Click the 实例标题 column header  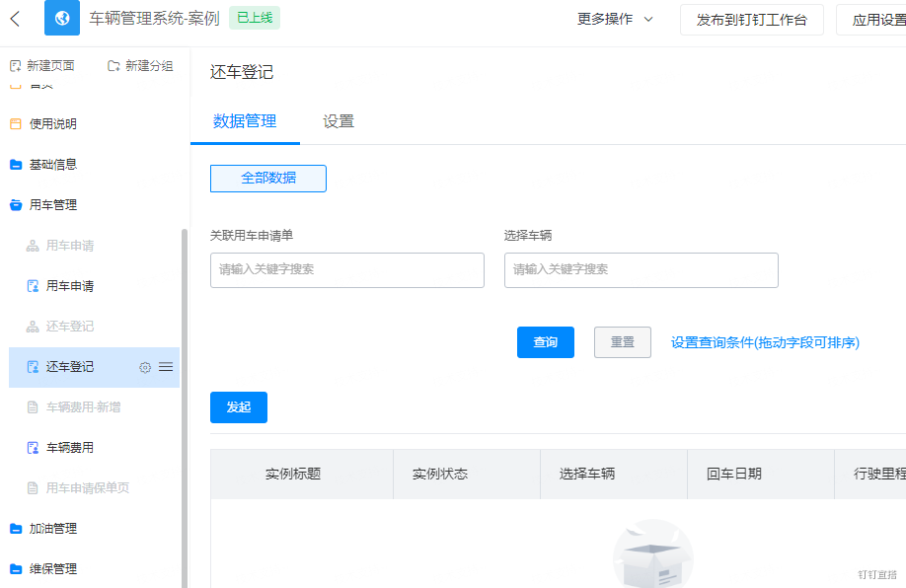click(293, 475)
